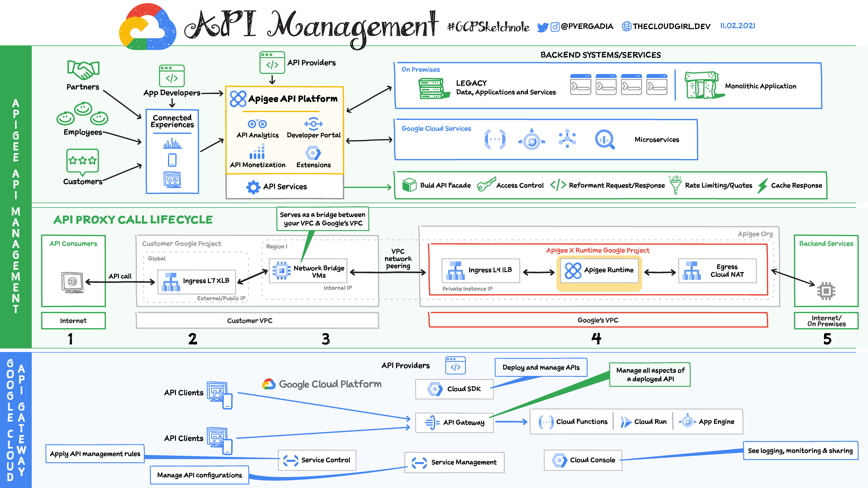The width and height of the screenshot is (868, 488).
Task: Select the Cloud SDK icon
Action: 433,387
